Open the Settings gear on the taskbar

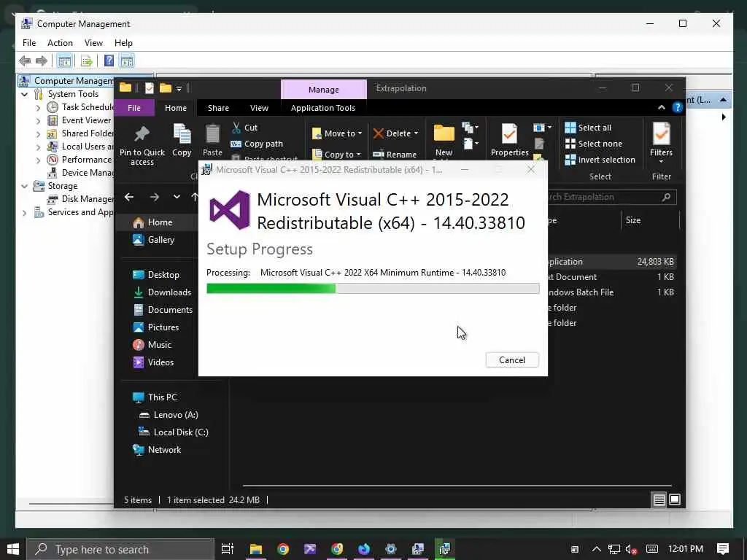(x=391, y=549)
